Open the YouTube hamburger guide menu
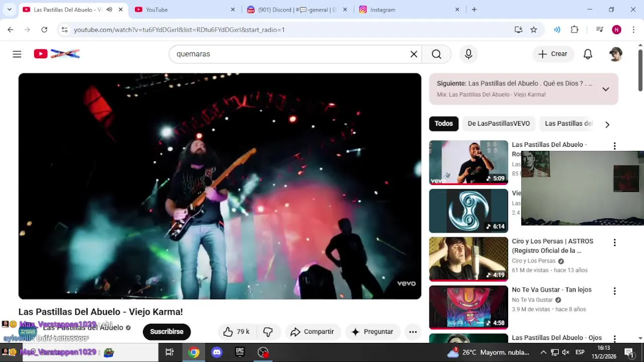 coord(17,54)
